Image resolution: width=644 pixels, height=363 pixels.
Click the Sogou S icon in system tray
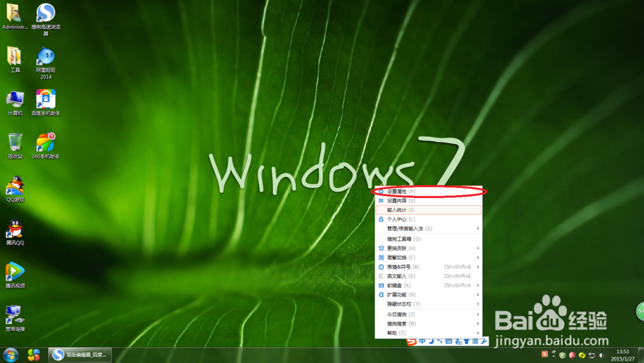pyautogui.click(x=545, y=354)
